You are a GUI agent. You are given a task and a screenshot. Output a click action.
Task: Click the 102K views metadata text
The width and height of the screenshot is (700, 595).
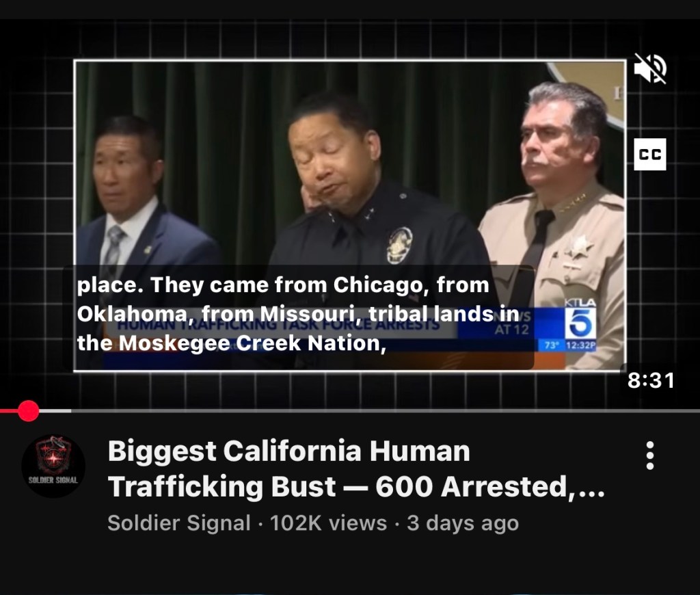pos(328,523)
